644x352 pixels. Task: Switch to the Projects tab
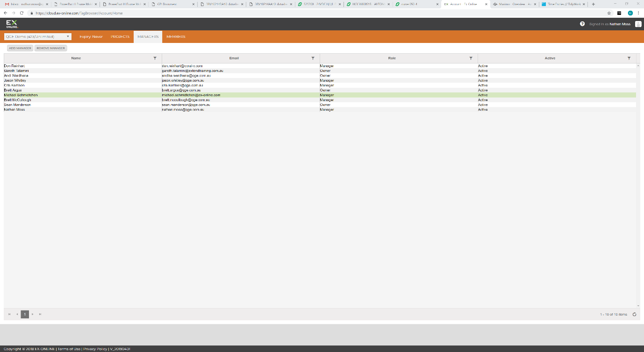pyautogui.click(x=120, y=37)
